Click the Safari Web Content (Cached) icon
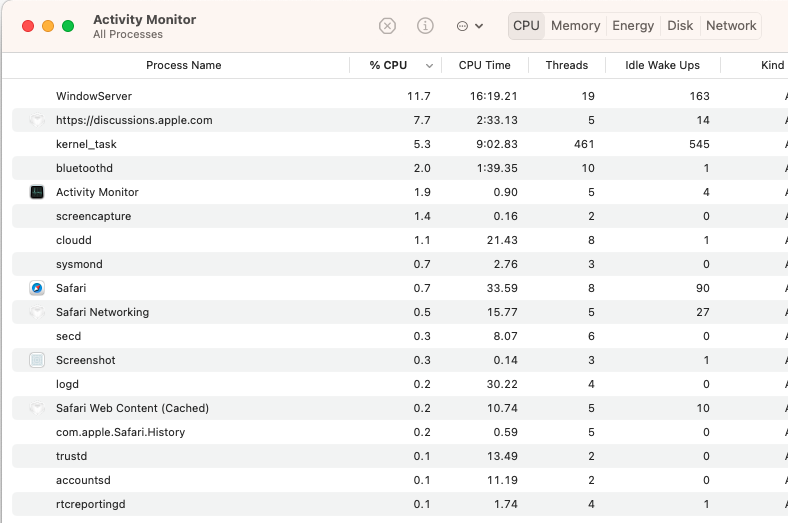This screenshot has width=788, height=523. (x=37, y=408)
